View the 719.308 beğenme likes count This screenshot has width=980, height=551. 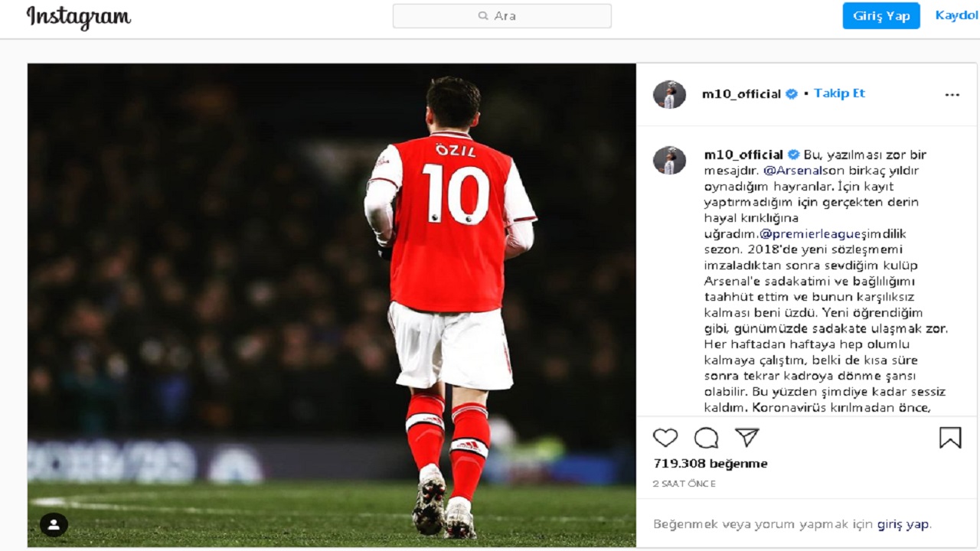[710, 464]
